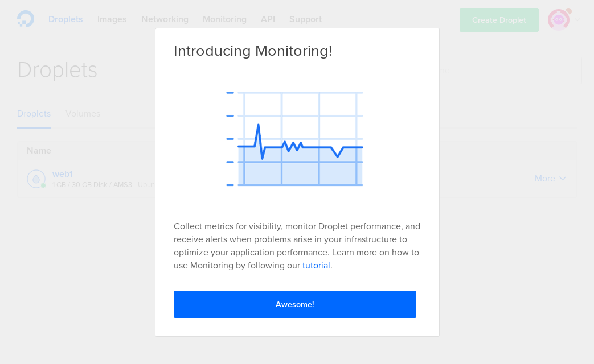
Task: Click the DigitalOcean logo icon
Action: pyautogui.click(x=26, y=19)
